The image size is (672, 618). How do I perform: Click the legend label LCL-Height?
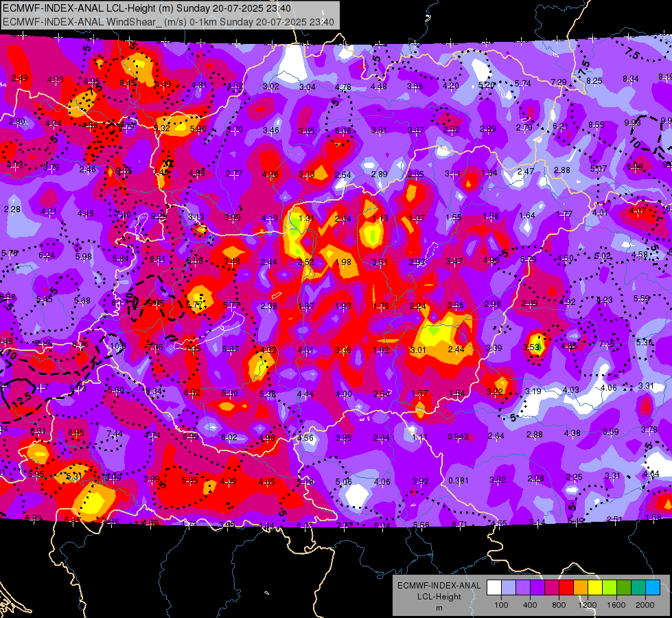(x=439, y=597)
